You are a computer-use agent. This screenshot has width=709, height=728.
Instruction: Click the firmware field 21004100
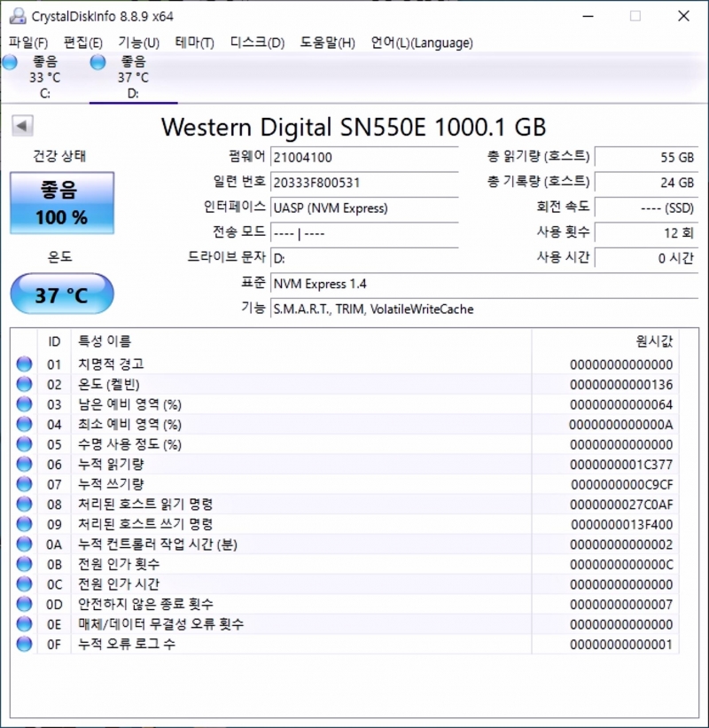coord(364,157)
